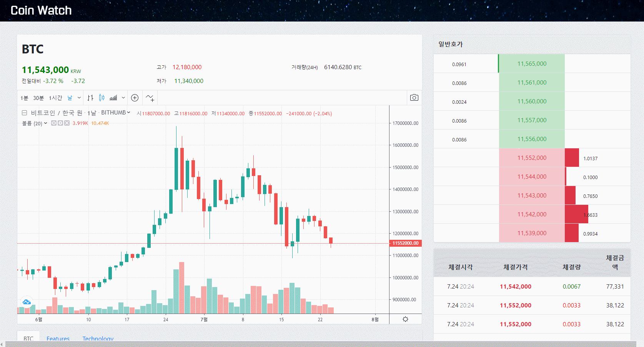The image size is (644, 347).
Task: Remove the volume indicator using its X toggle
Action: pyautogui.click(x=67, y=123)
